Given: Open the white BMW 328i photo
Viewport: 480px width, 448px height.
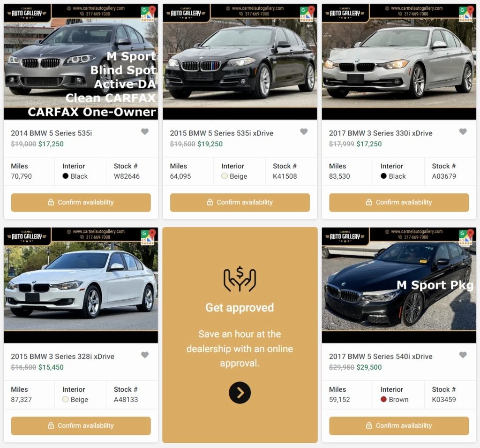Looking at the screenshot, I should 81,285.
